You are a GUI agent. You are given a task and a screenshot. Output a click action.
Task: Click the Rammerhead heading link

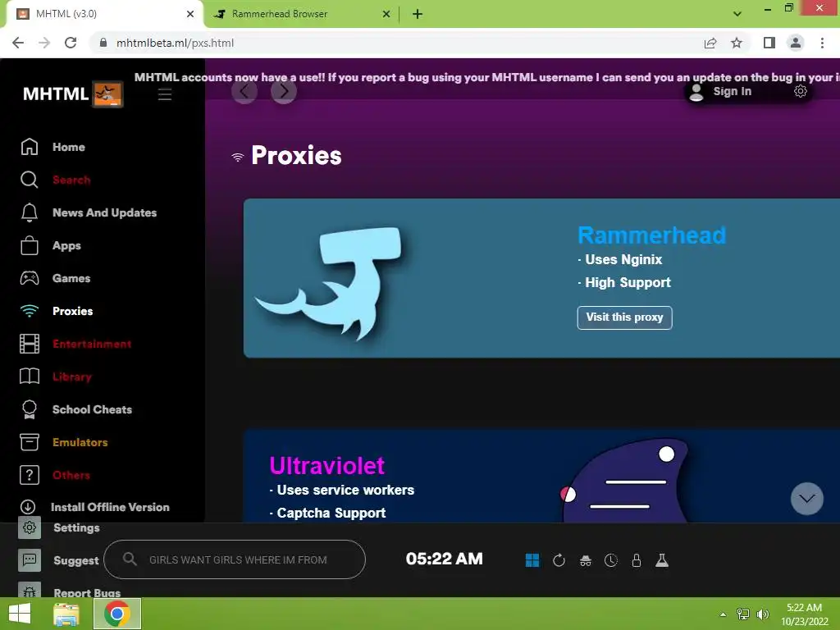point(652,235)
